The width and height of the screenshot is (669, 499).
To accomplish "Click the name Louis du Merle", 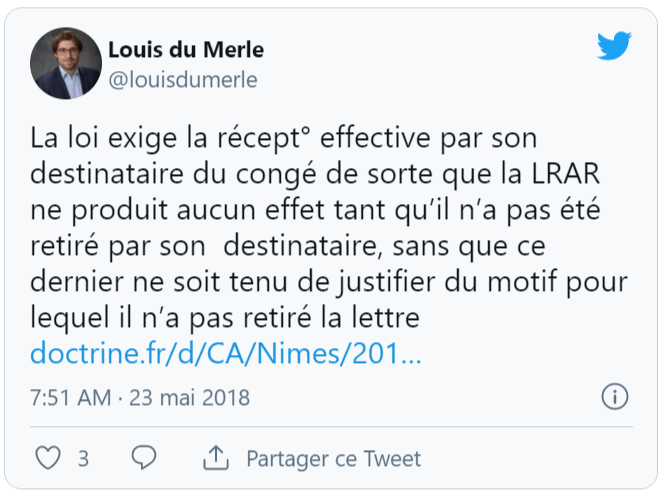I will point(186,49).
